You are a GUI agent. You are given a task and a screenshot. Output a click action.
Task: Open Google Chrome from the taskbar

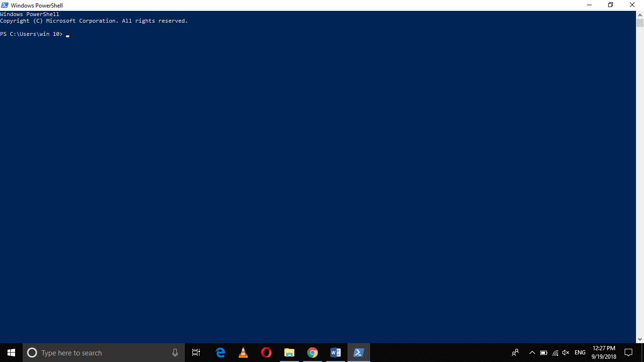click(x=312, y=352)
